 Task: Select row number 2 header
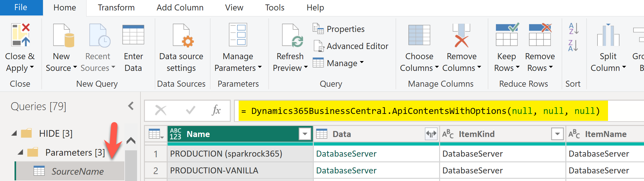pyautogui.click(x=156, y=171)
